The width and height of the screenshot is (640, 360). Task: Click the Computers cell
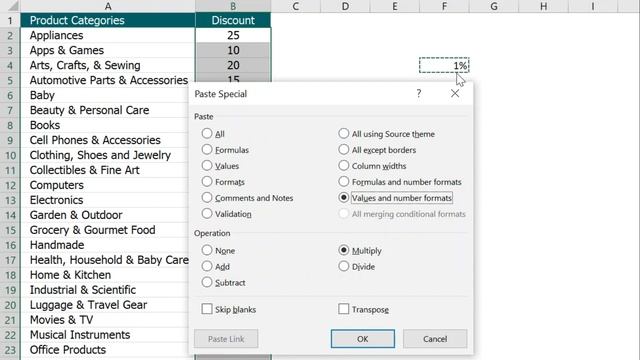pos(105,185)
